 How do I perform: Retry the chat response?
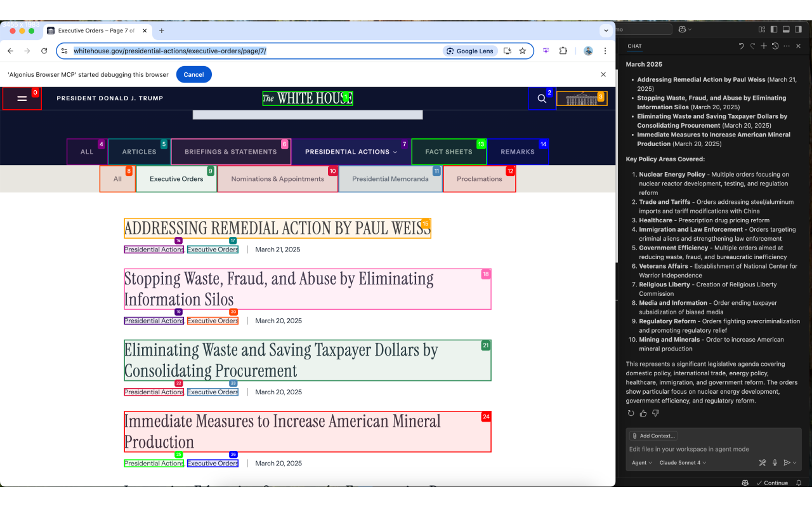point(631,413)
